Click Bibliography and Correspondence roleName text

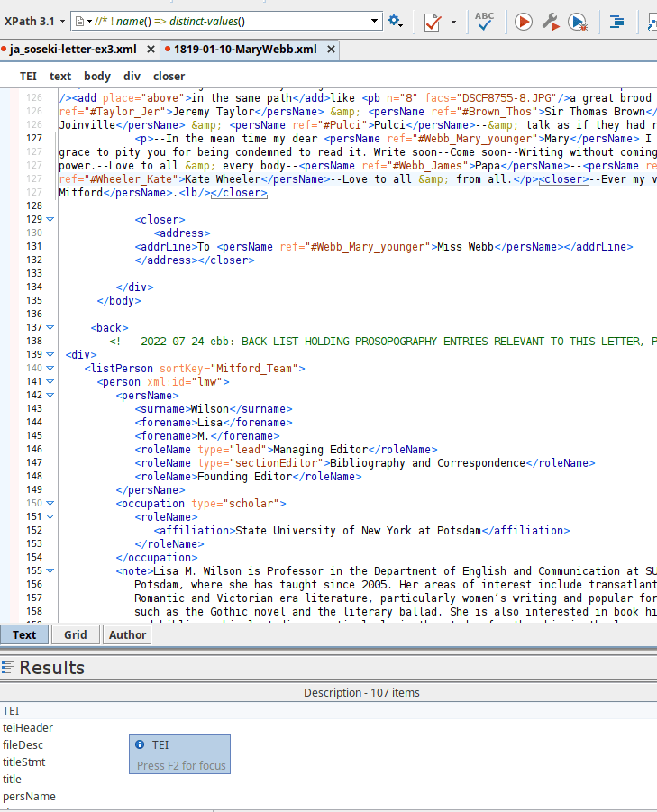pos(428,463)
